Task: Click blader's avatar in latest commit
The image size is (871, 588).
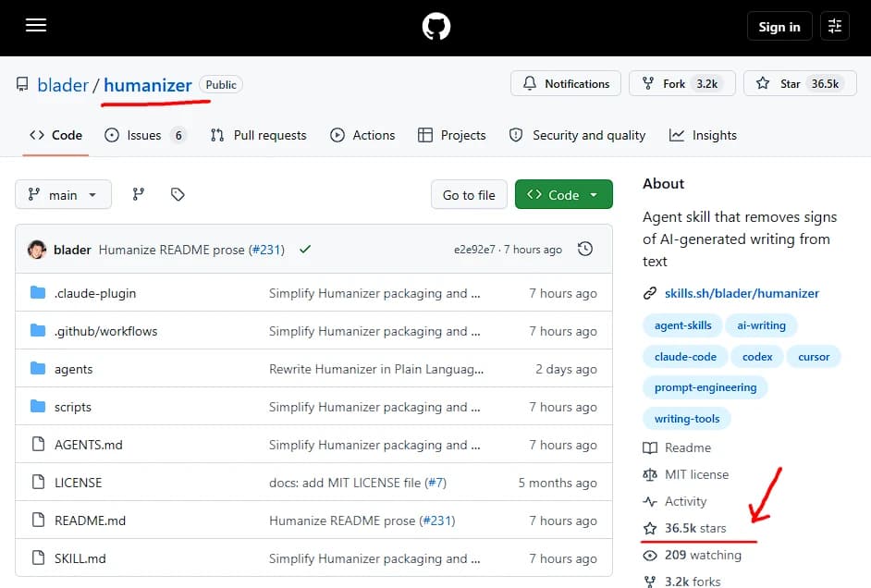Action: (x=37, y=250)
